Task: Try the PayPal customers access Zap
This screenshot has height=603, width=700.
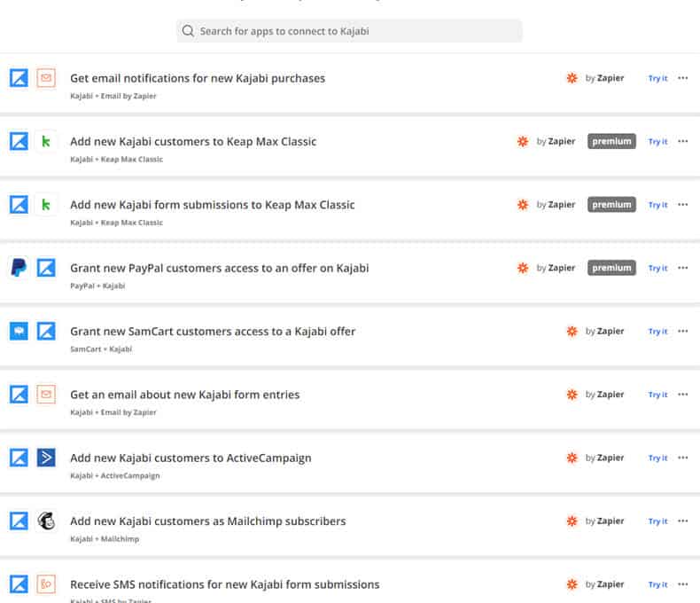Action: pyautogui.click(x=658, y=268)
